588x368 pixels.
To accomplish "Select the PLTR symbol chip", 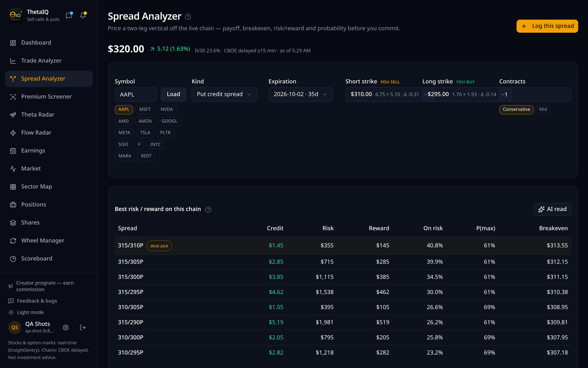I will point(165,133).
